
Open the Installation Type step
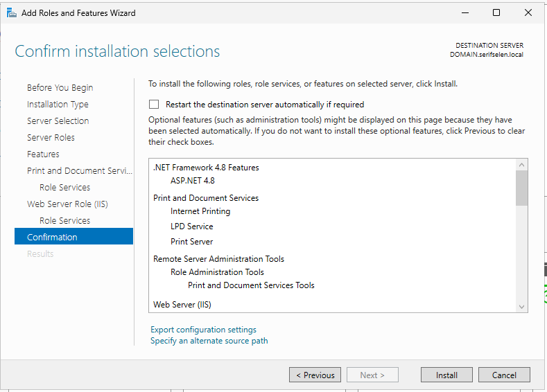click(58, 105)
